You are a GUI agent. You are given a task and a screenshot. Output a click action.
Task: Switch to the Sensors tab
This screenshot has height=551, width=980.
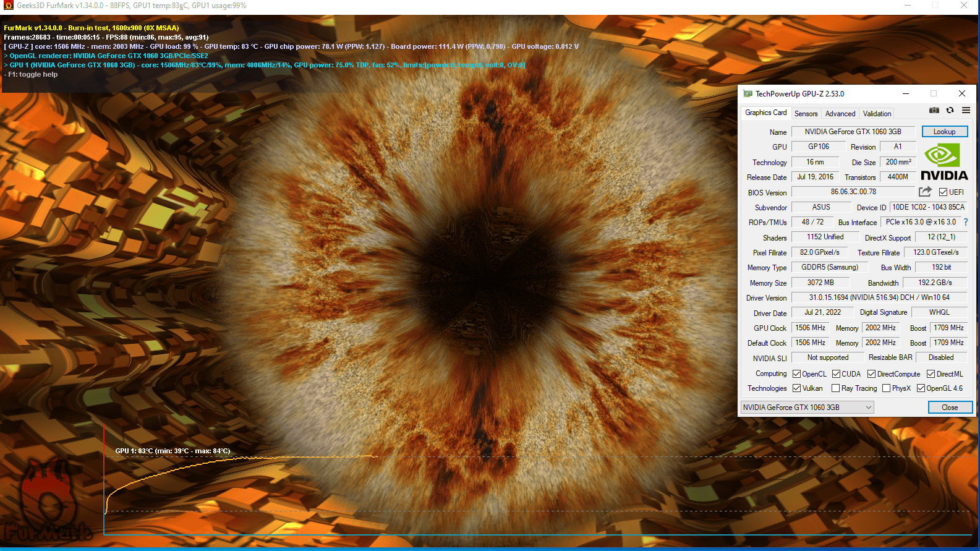tap(806, 114)
